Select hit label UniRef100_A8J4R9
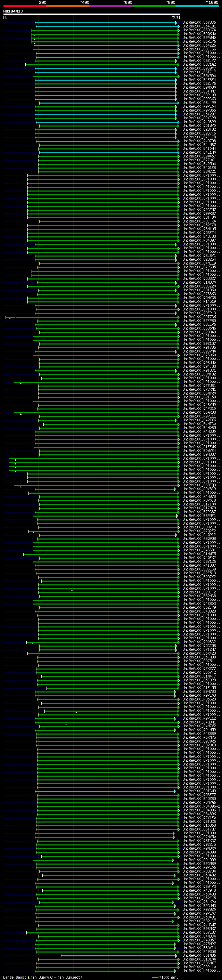This screenshot has height=980, width=222. point(199,103)
